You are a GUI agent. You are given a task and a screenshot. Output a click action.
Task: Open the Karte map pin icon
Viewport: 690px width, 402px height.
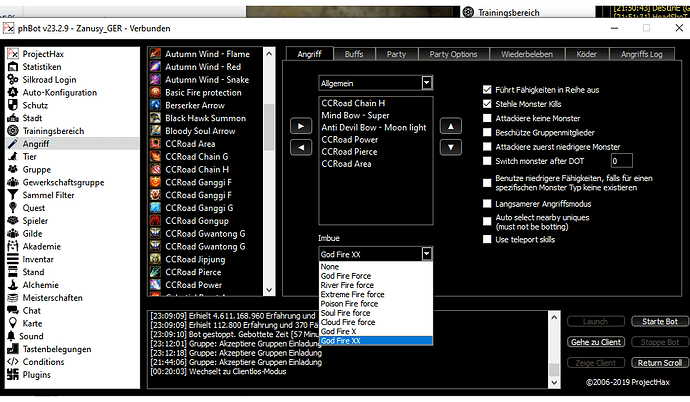coord(13,323)
